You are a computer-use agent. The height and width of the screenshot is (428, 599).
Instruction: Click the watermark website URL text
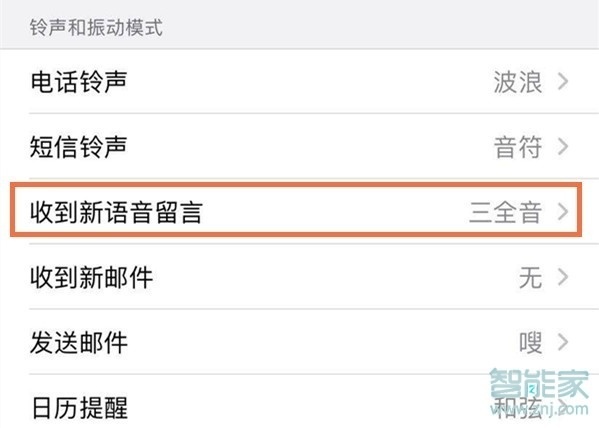coord(539,409)
